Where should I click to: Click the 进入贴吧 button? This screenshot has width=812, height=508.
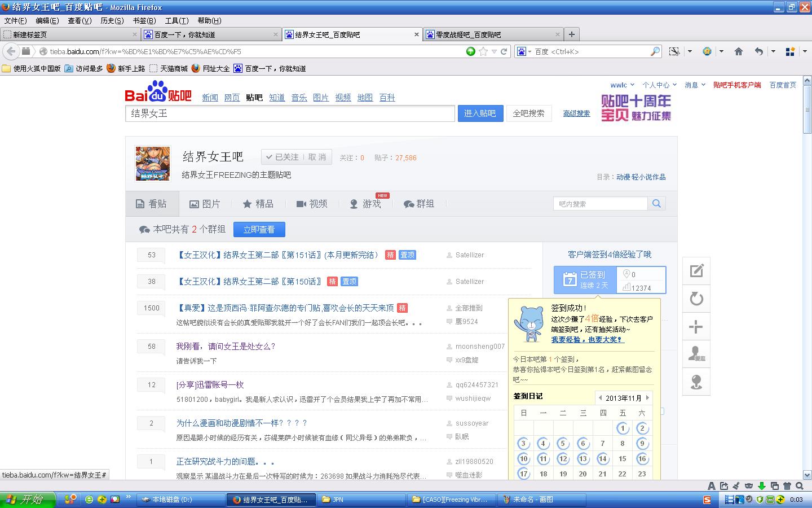(480, 113)
